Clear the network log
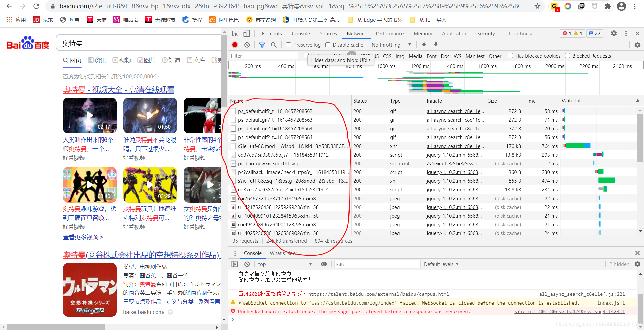This screenshot has height=330, width=644. point(247,45)
